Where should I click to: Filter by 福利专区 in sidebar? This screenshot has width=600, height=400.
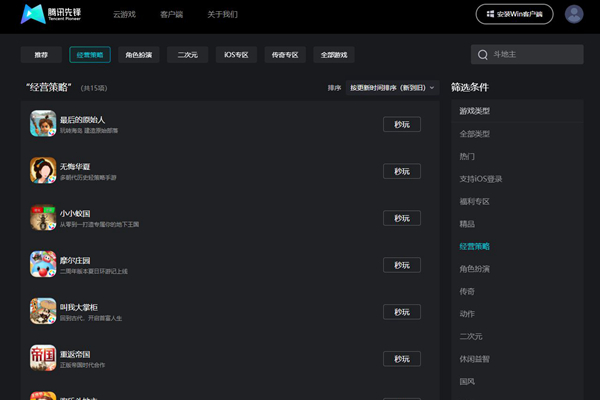pos(474,201)
